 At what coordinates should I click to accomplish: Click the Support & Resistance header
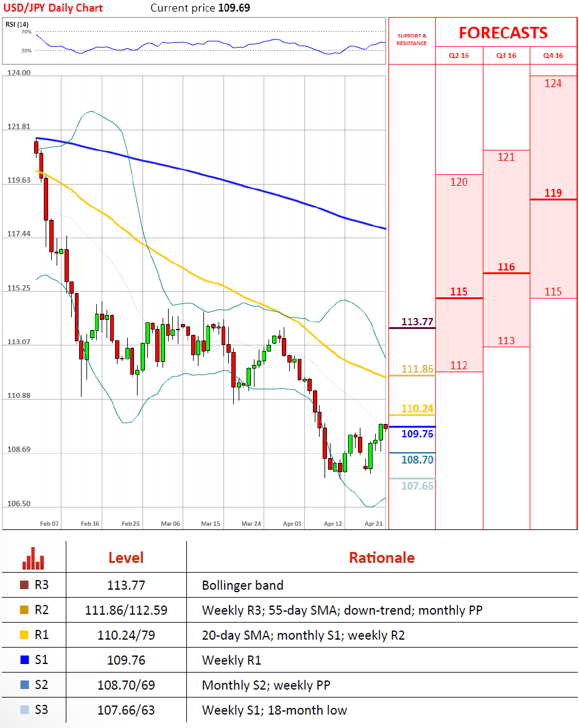coord(412,40)
